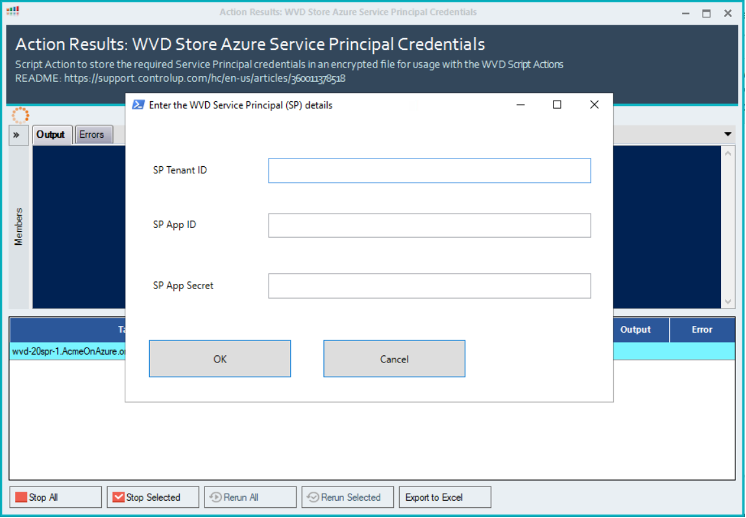746x518 pixels.
Task: Open the tab strip dropdown arrow
Action: [727, 134]
